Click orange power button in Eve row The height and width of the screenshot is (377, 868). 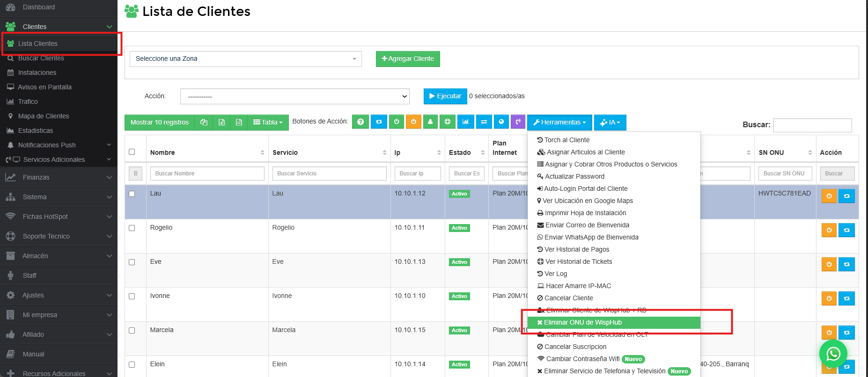point(829,264)
